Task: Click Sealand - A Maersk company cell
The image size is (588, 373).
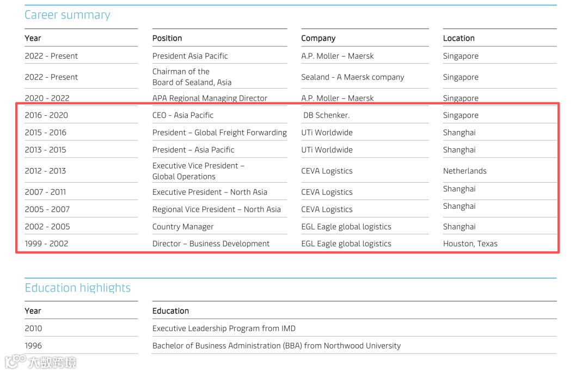Action: pyautogui.click(x=352, y=77)
